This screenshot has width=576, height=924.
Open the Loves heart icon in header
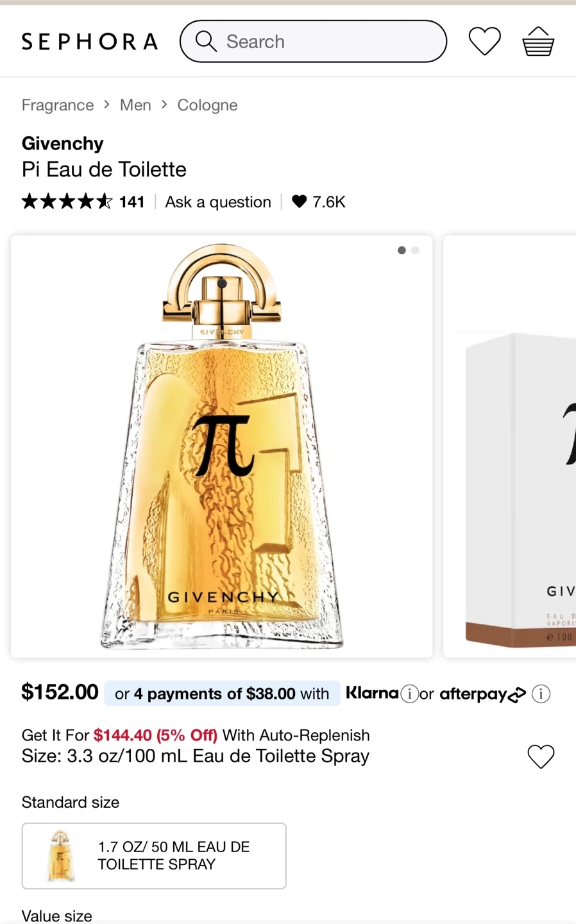pos(484,42)
